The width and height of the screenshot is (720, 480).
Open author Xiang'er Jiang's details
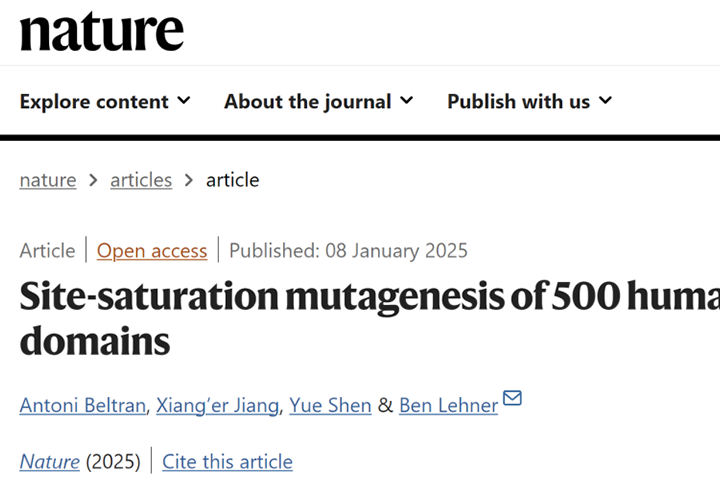click(x=217, y=405)
